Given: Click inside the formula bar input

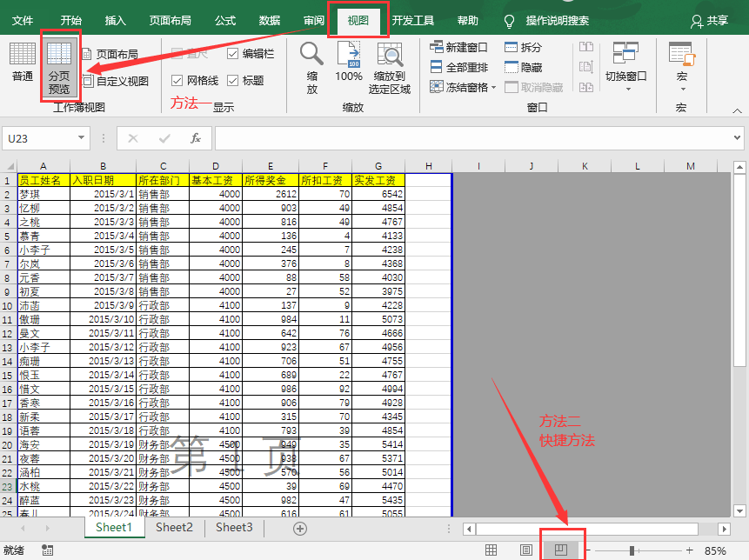Looking at the screenshot, I should click(x=473, y=138).
